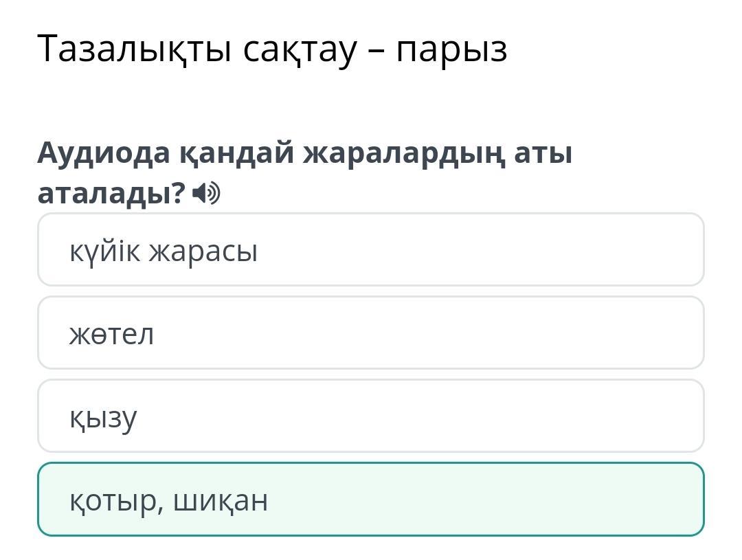Listen to audio via the speaker button
The width and height of the screenshot is (742, 560).
pyautogui.click(x=206, y=194)
